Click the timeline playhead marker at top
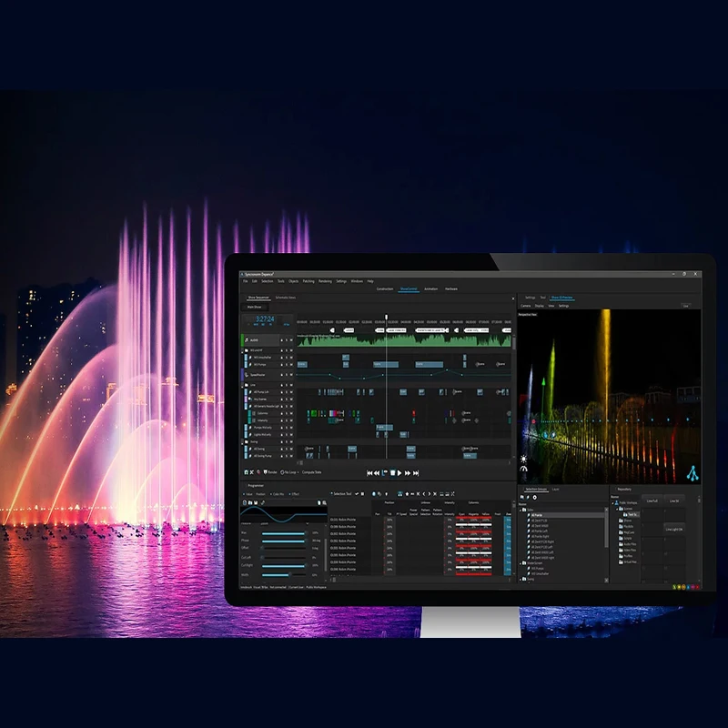The image size is (728, 728). pos(386,317)
